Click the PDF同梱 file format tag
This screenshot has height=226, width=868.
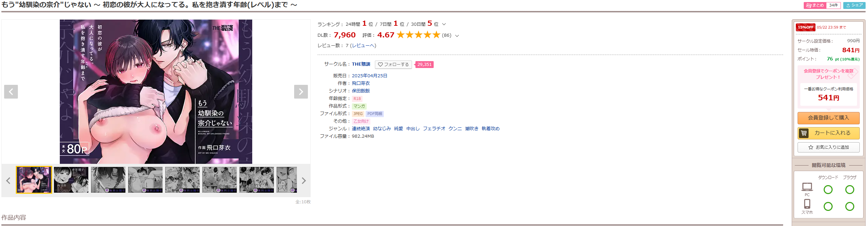[x=375, y=114]
